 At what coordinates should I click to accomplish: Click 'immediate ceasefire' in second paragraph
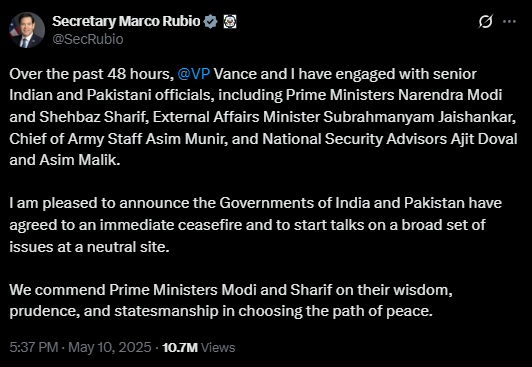[x=171, y=225]
